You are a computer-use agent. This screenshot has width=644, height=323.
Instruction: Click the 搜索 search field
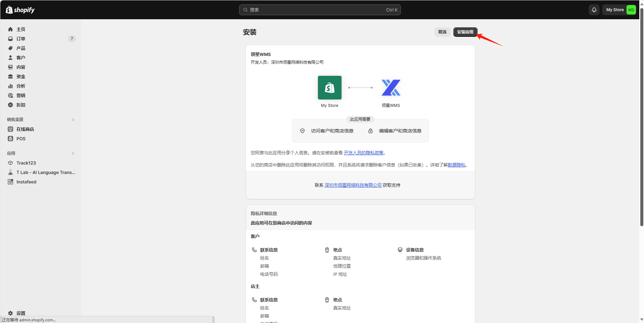click(x=320, y=10)
